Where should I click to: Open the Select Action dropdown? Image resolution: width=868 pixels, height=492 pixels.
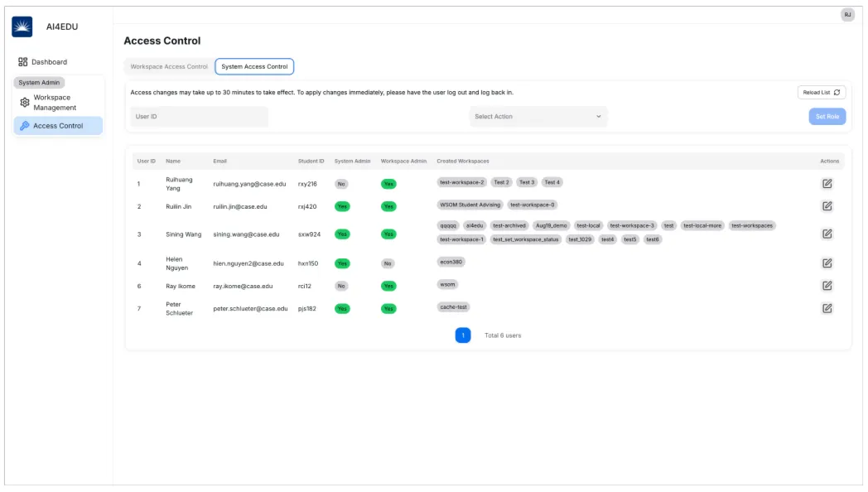[538, 116]
